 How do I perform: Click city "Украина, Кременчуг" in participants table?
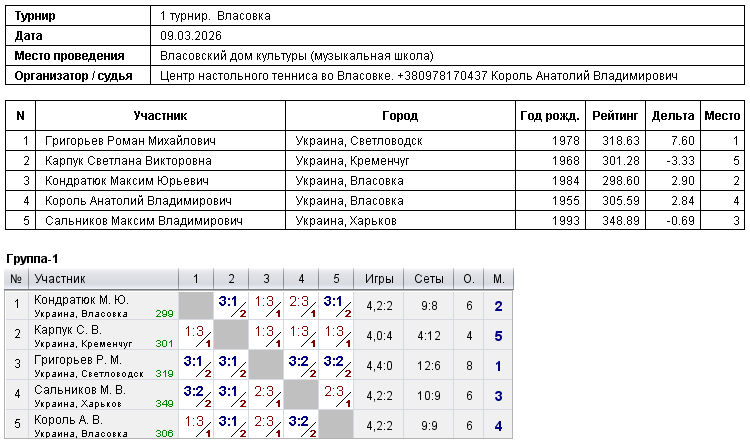point(352,161)
